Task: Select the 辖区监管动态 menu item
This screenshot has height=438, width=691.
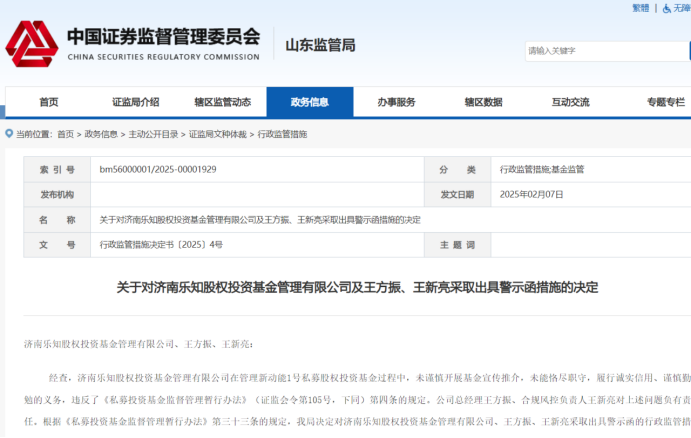Action: 222,102
